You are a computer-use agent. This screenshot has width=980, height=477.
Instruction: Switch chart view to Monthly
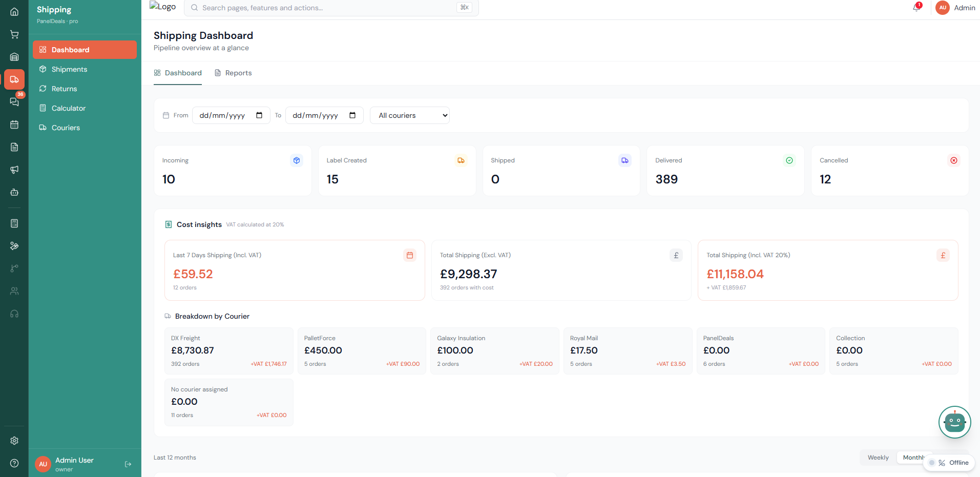914,458
